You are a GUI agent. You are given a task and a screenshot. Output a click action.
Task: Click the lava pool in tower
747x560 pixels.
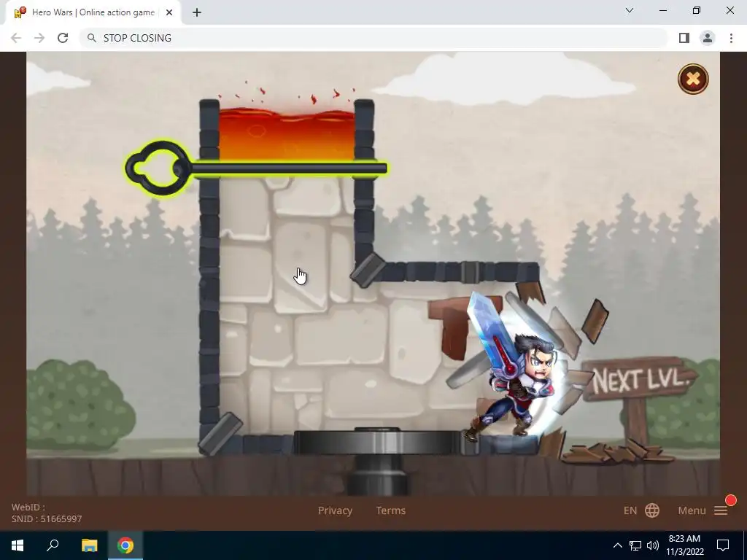tap(286, 135)
